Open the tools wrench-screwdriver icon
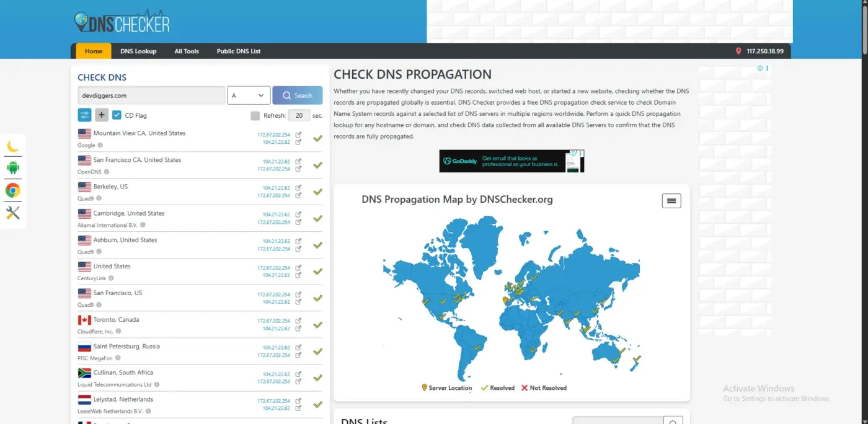This screenshot has width=868, height=424. click(x=12, y=213)
